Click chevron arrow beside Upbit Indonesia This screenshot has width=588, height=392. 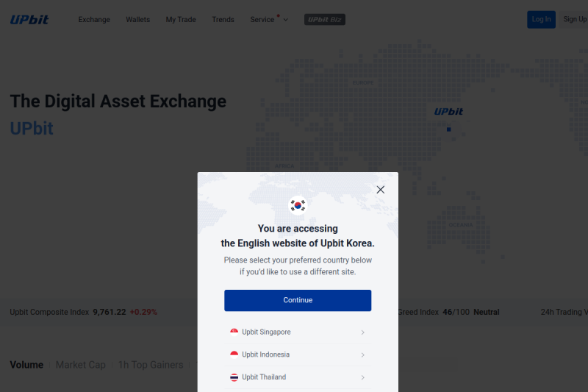click(x=362, y=355)
